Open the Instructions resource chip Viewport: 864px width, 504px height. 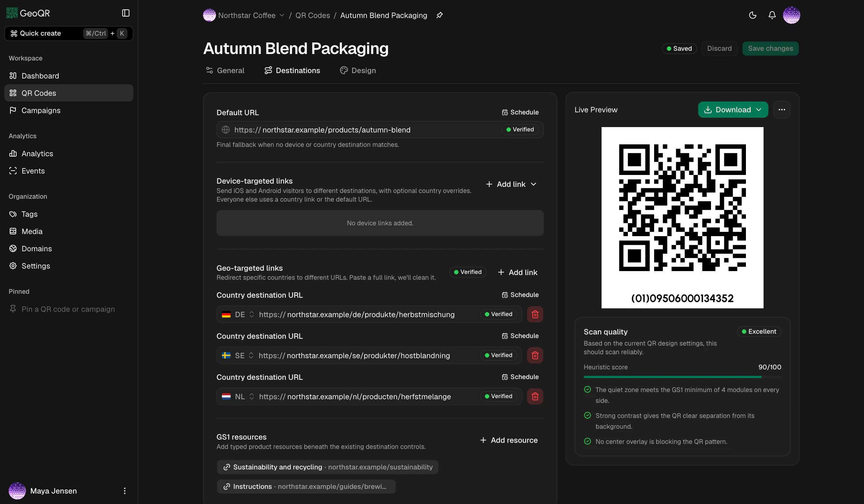[306, 487]
